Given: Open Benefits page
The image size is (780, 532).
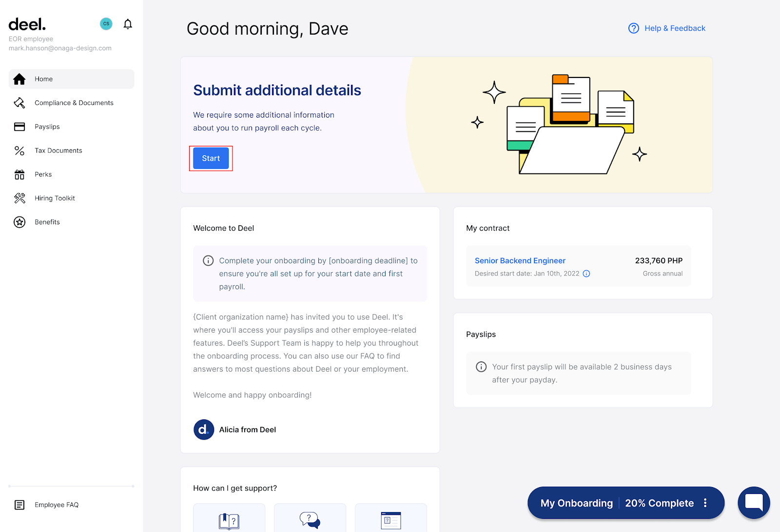Looking at the screenshot, I should pyautogui.click(x=47, y=222).
